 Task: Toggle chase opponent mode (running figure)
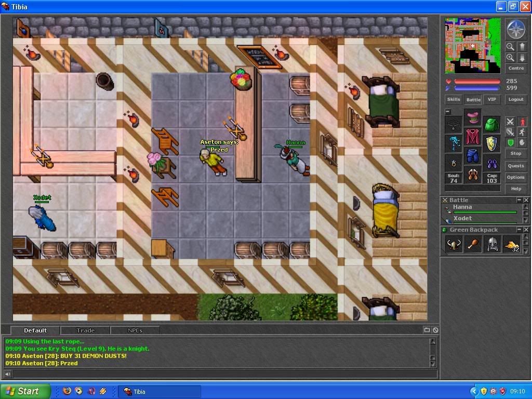[522, 132]
